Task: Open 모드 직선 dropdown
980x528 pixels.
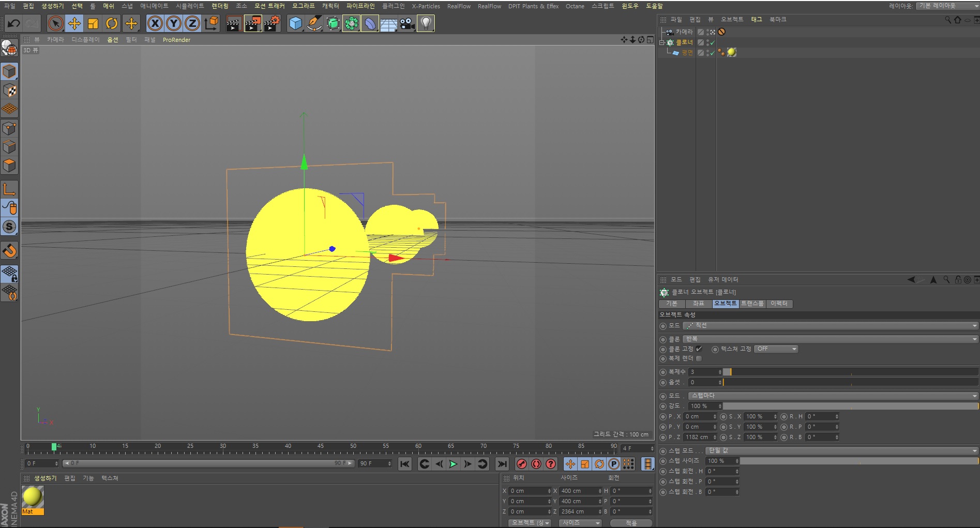Action: [831, 326]
